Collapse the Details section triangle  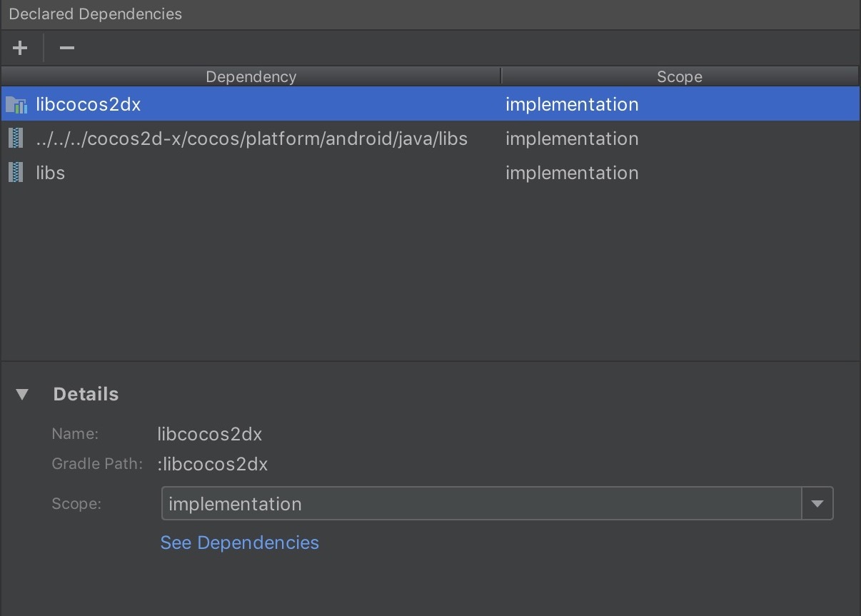point(23,394)
